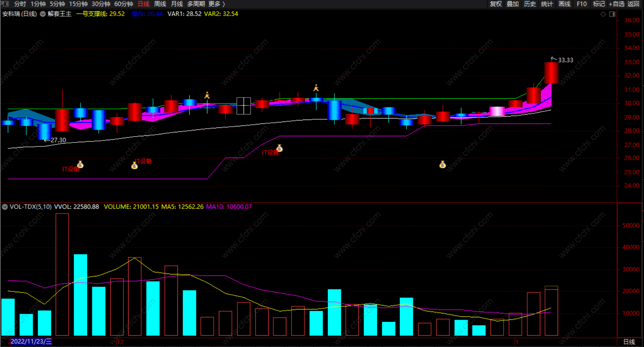Screen dimensions: 644x347
Task: Select the 日线 daily tab
Action: click(144, 4)
